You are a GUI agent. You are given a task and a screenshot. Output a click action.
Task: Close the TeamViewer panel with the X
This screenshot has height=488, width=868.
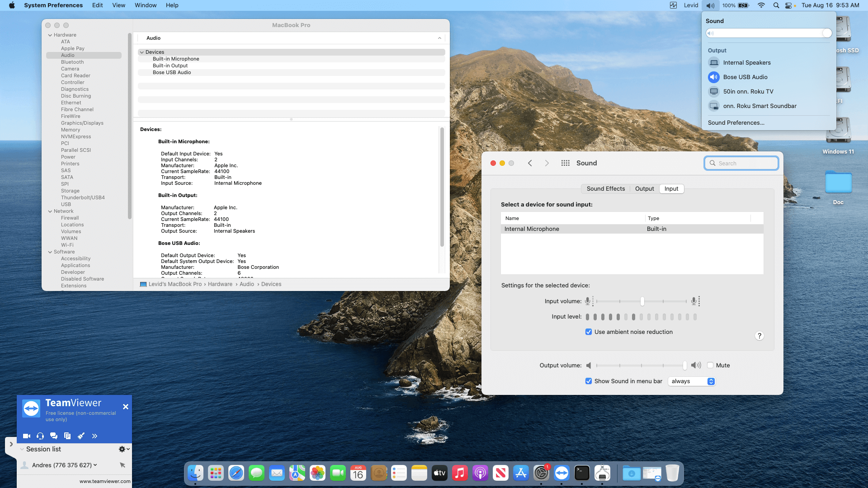pyautogui.click(x=126, y=407)
